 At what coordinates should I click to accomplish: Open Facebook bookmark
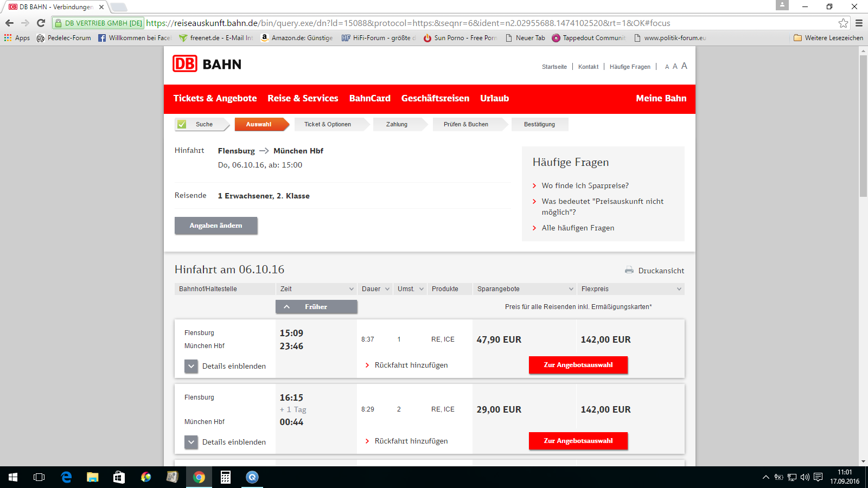point(135,38)
